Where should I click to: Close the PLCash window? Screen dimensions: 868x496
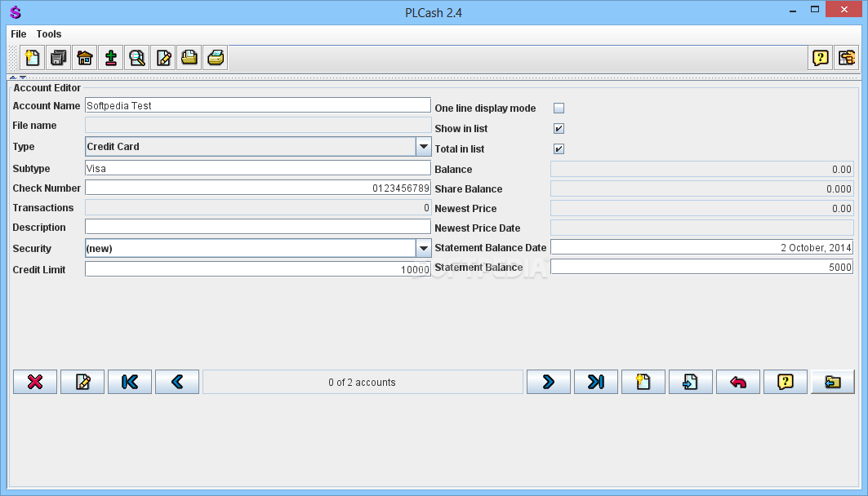tap(844, 10)
